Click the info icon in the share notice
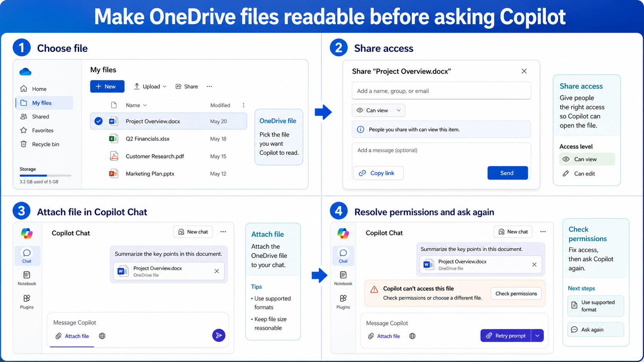The height and width of the screenshot is (362, 644). [x=361, y=130]
